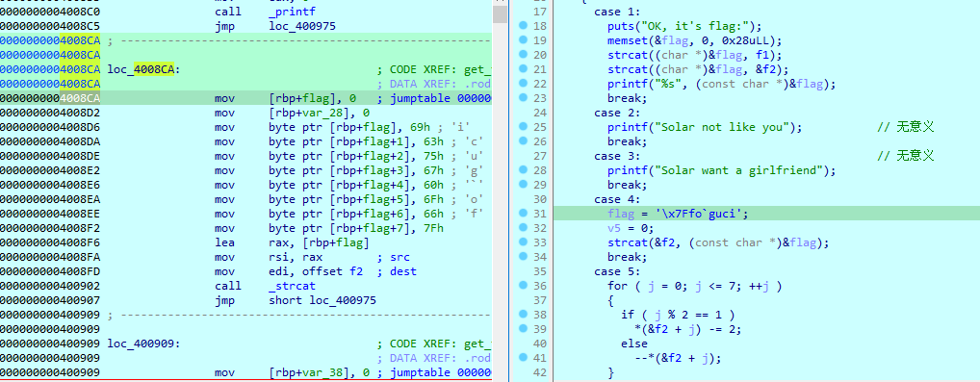
Task: Click the breakpoint dot beside line 34
Action: (x=523, y=256)
